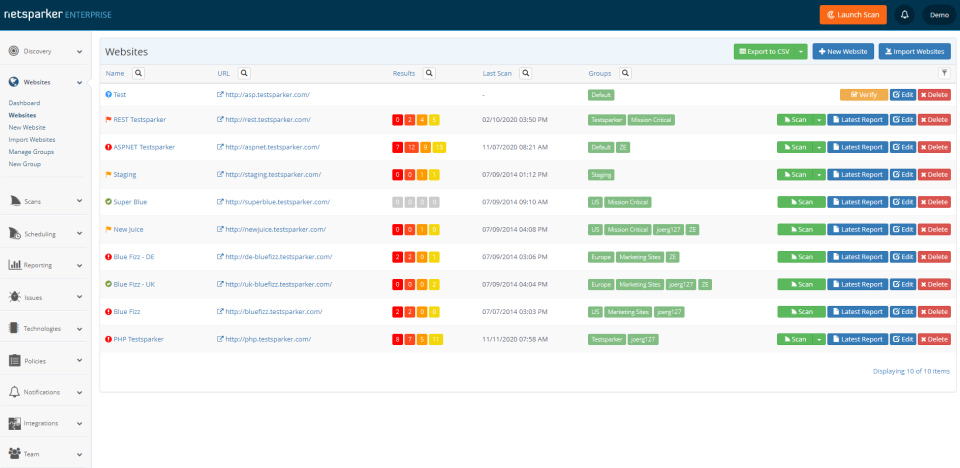Click the Integrations icon in sidebar
The height and width of the screenshot is (468, 960).
click(x=15, y=423)
